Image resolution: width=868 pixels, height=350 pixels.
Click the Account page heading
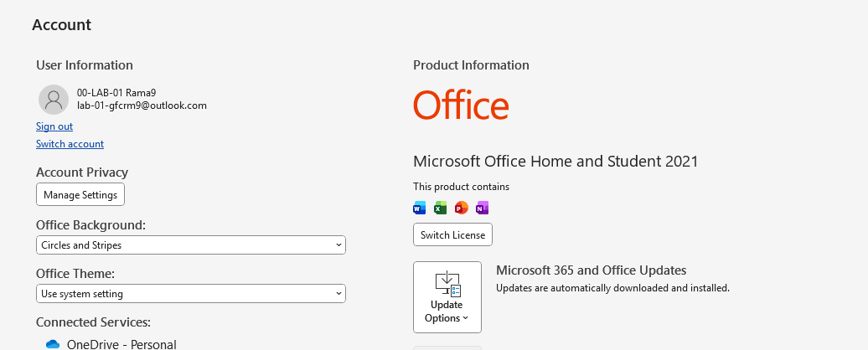tap(62, 25)
